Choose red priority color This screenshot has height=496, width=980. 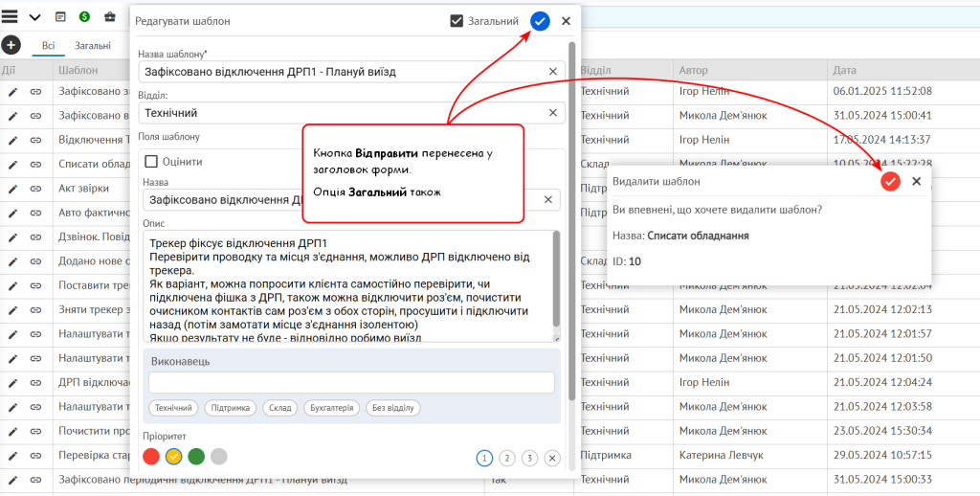[151, 457]
